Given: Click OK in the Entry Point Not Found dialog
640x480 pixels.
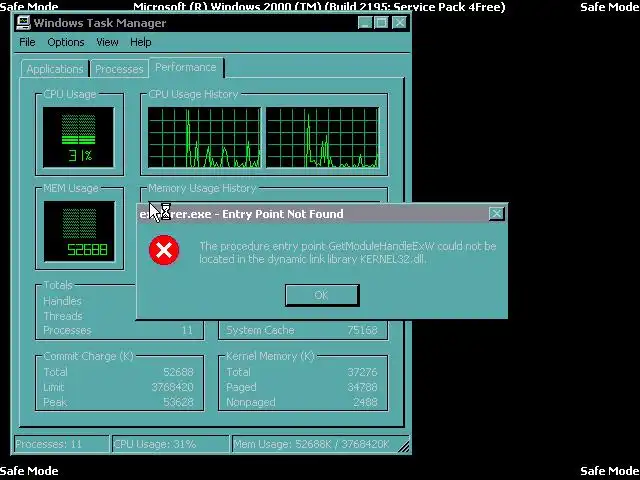Looking at the screenshot, I should tap(322, 295).
